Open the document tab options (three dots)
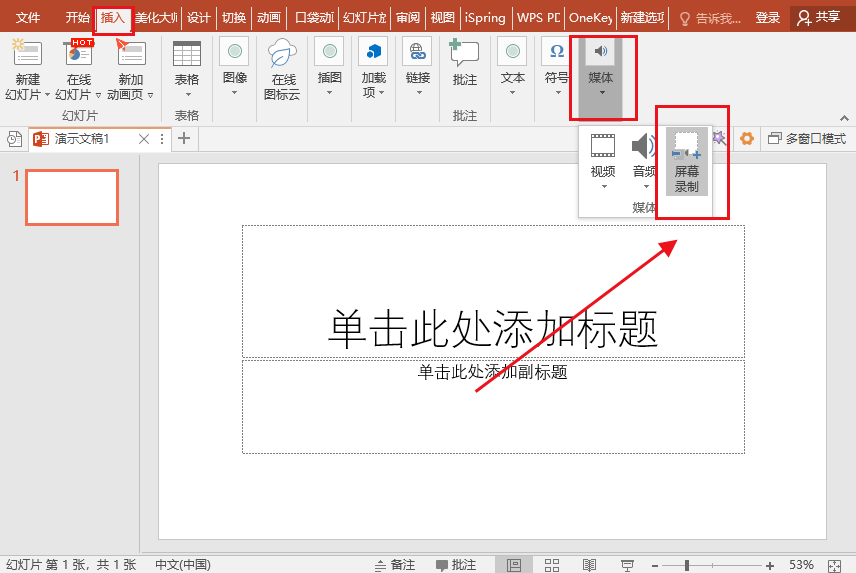 [x=162, y=139]
